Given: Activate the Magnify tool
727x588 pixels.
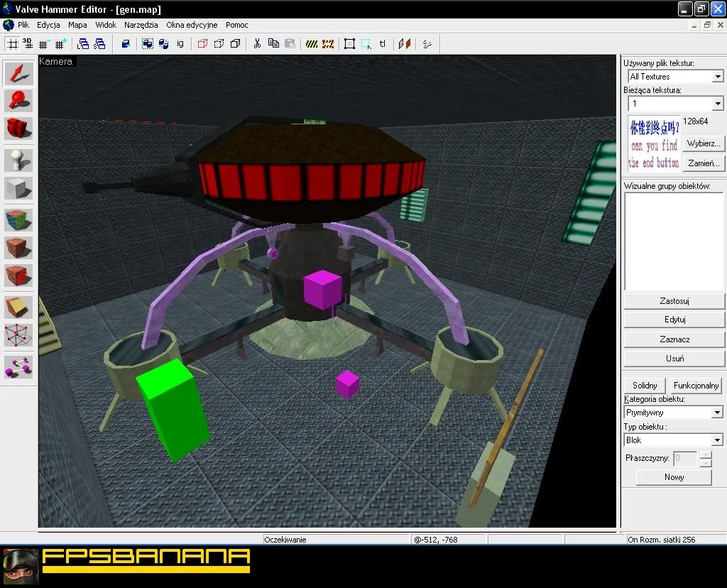Looking at the screenshot, I should [x=18, y=100].
